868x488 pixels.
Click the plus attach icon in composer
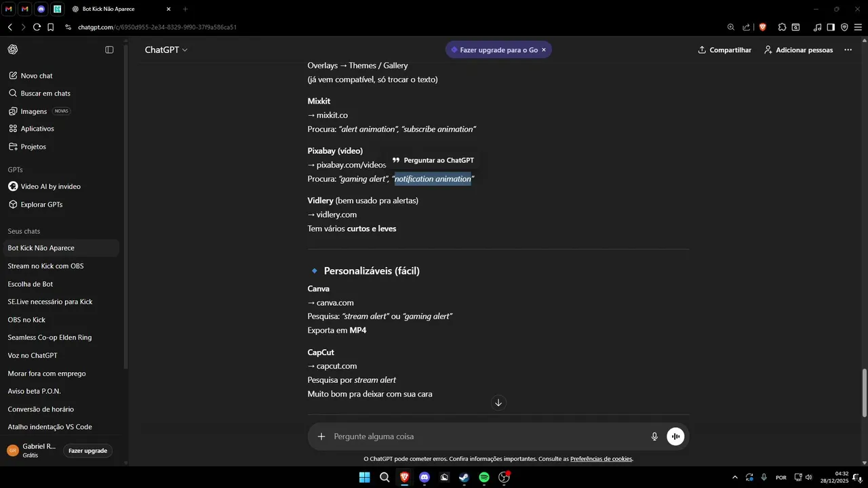pyautogui.click(x=321, y=436)
